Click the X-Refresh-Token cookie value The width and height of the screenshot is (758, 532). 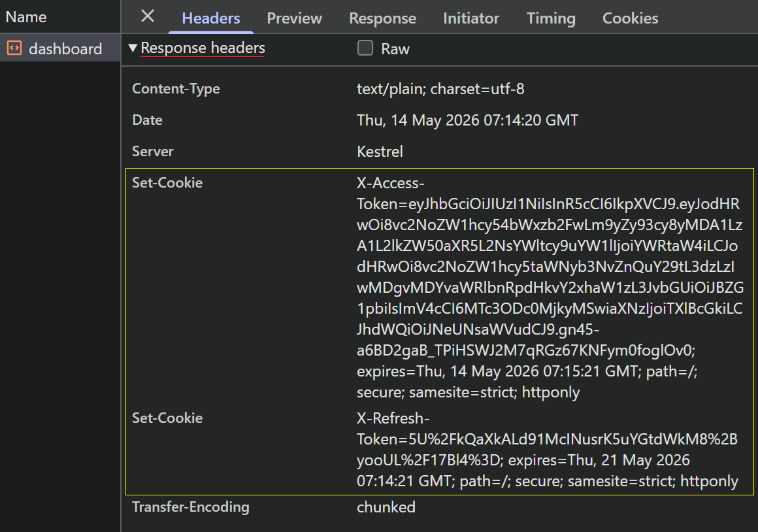coord(547,450)
